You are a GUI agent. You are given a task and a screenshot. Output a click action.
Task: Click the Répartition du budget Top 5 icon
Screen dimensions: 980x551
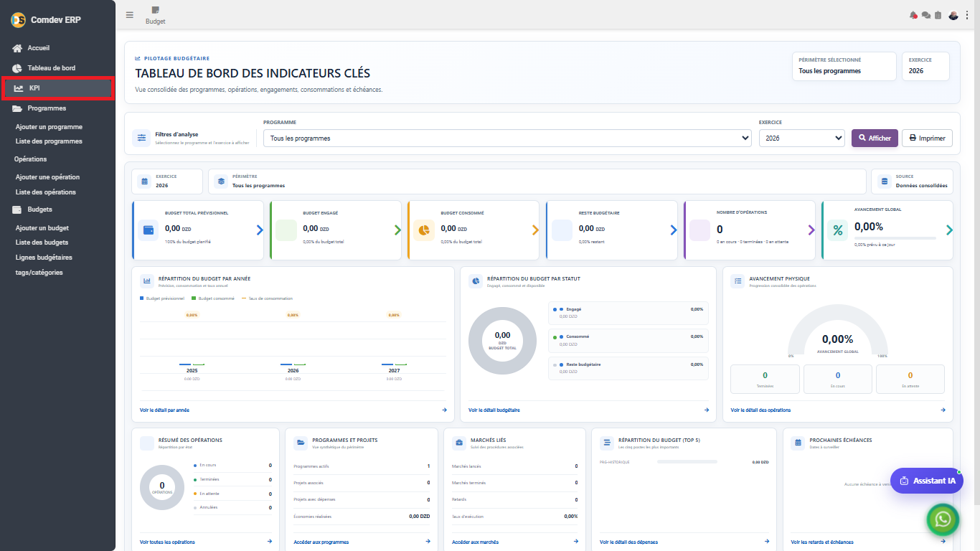click(606, 443)
